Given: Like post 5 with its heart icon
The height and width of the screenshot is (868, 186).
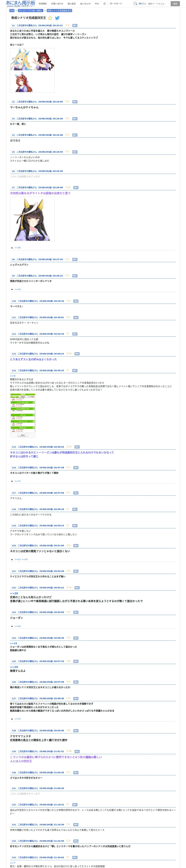Looking at the screenshot, I should (66, 152).
